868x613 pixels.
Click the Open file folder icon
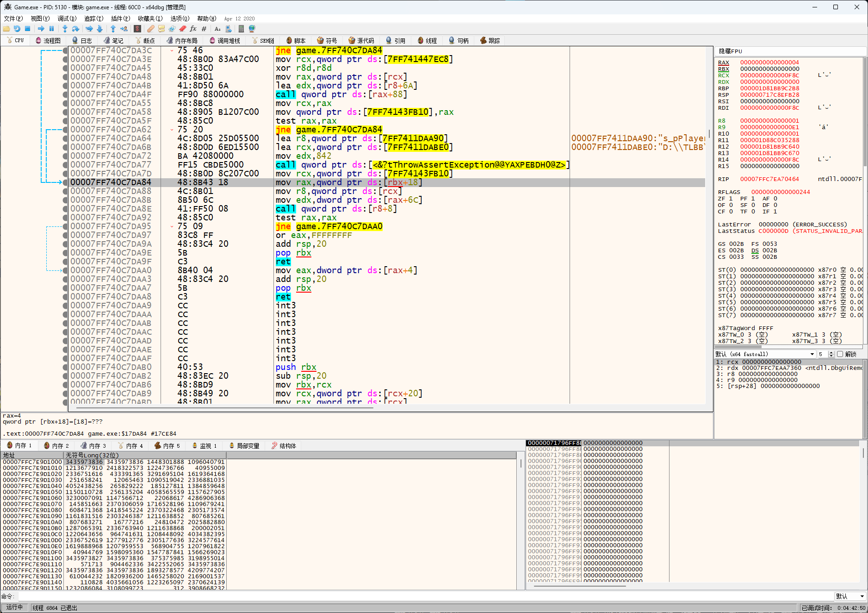[x=6, y=29]
